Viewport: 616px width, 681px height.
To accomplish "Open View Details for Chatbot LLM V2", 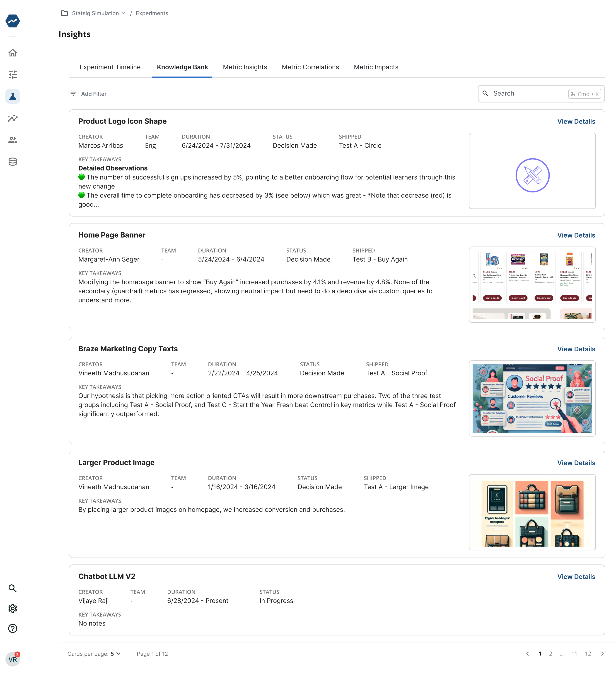I will click(x=576, y=577).
